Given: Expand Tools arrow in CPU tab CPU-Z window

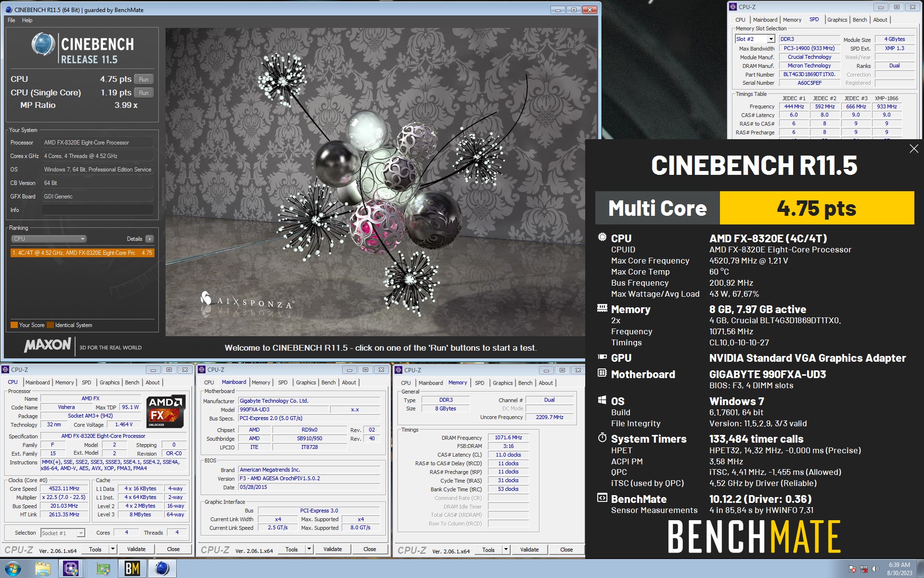Looking at the screenshot, I should coord(113,549).
